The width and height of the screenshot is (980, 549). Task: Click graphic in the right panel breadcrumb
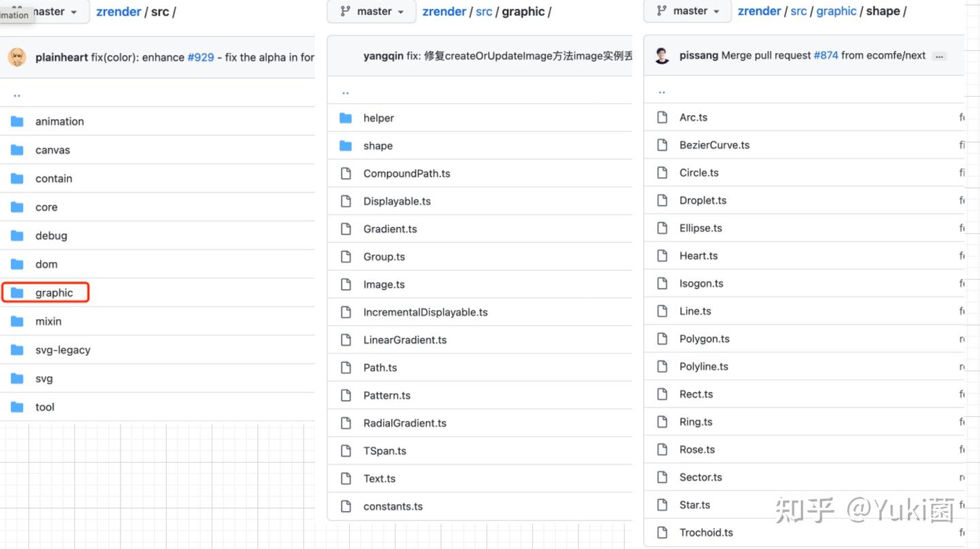(x=836, y=12)
